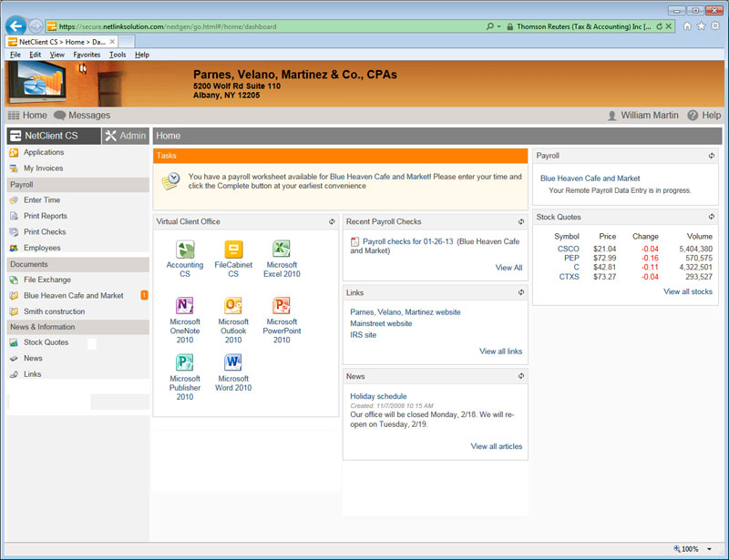Open Microsoft Outlook 2010 icon
Image resolution: width=729 pixels, height=560 pixels.
(233, 306)
